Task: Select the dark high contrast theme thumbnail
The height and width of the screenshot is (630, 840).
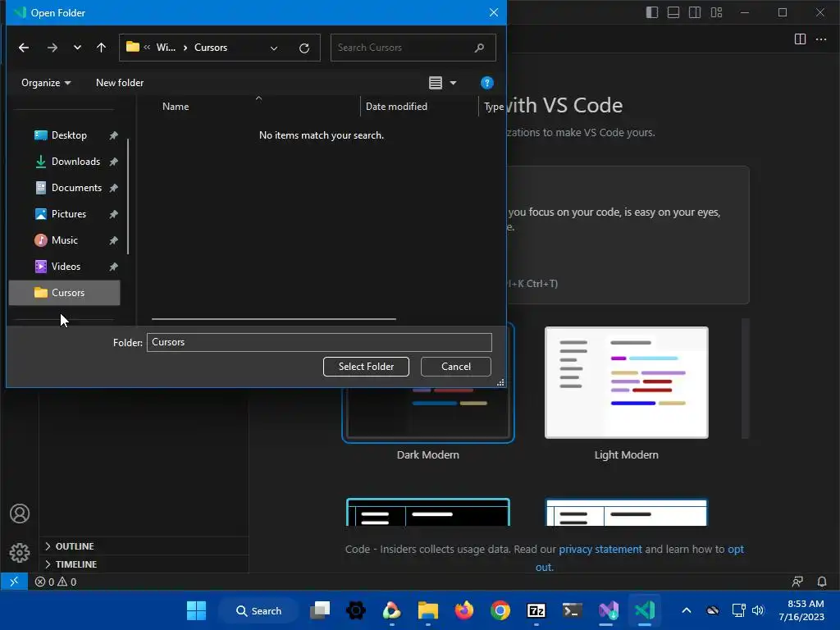Action: 428,512
